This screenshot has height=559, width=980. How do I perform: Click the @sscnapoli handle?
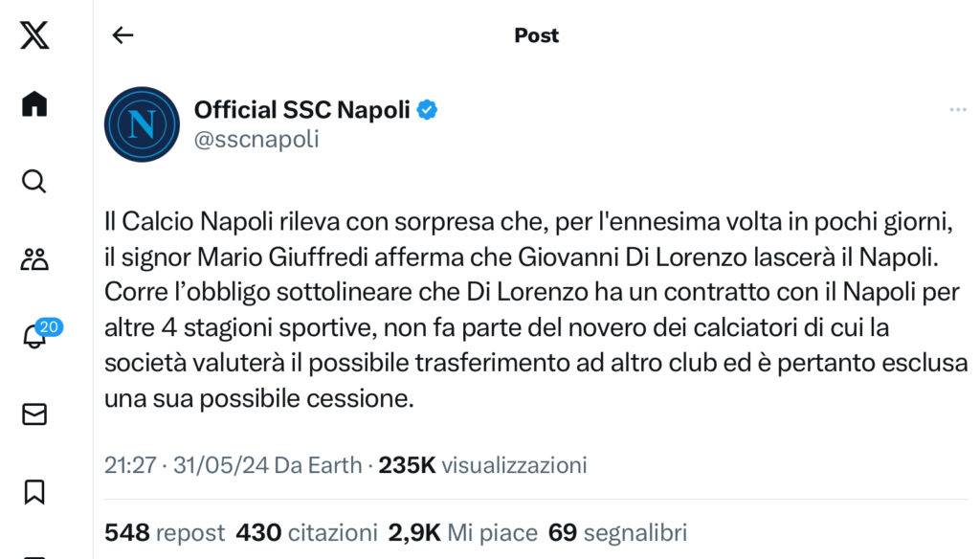point(256,140)
